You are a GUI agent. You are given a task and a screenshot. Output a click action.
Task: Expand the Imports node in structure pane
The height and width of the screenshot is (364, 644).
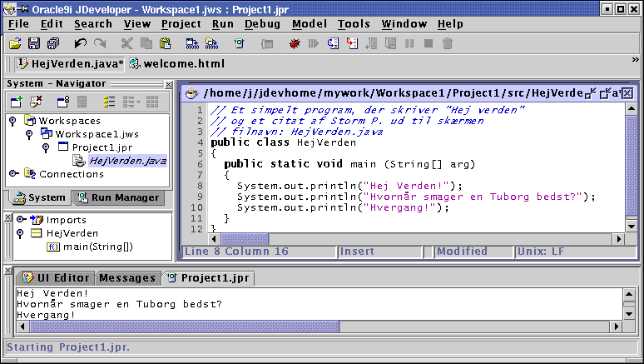point(20,220)
